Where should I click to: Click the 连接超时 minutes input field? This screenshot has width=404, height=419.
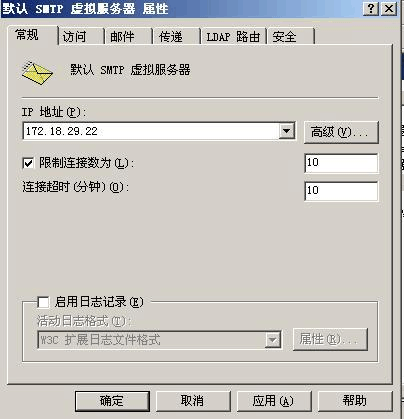341,191
